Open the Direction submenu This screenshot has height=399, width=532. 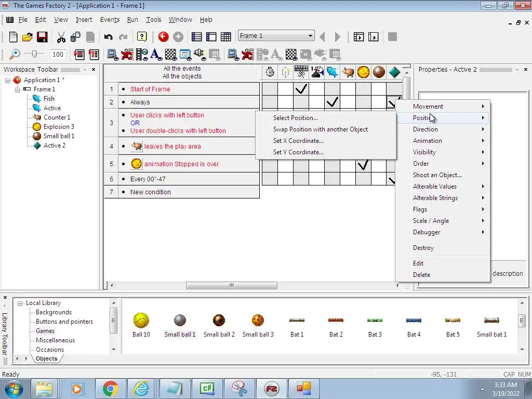coord(443,129)
